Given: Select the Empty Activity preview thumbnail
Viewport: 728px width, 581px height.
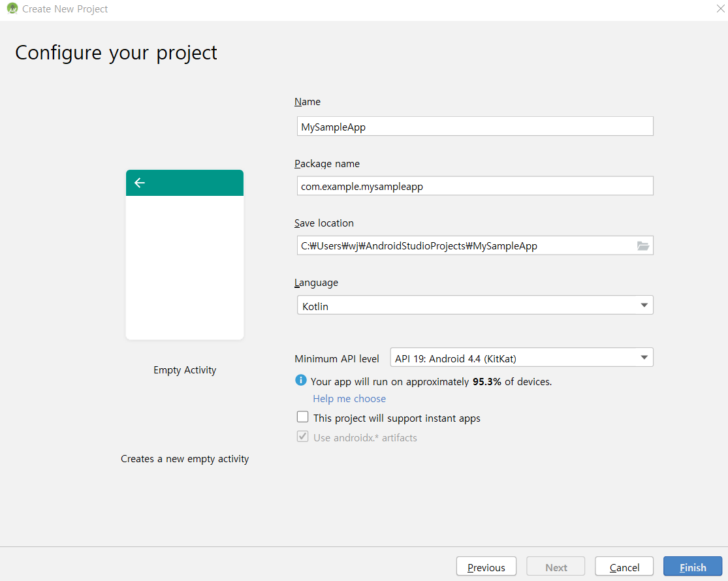Looking at the screenshot, I should 185,255.
